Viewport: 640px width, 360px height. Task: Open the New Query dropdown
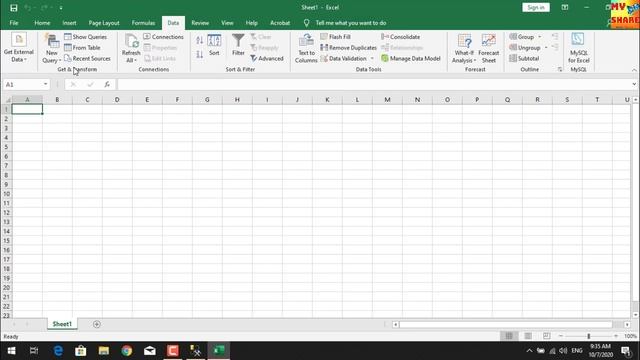point(52,48)
